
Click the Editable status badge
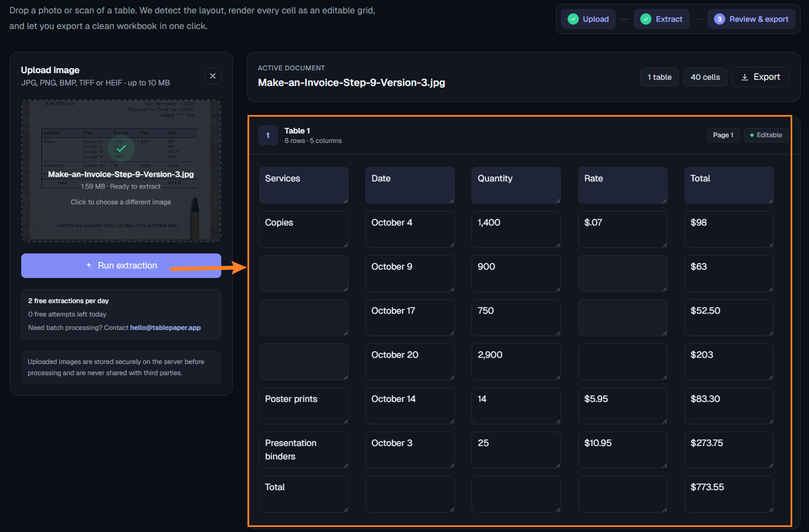point(766,135)
